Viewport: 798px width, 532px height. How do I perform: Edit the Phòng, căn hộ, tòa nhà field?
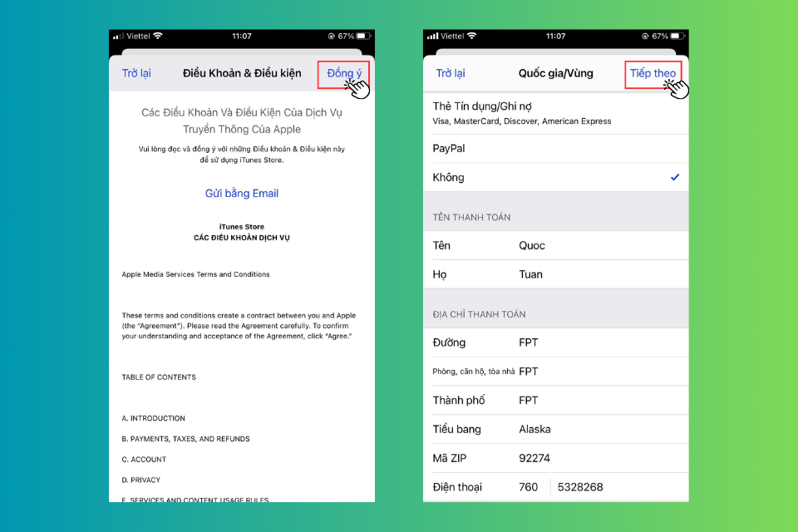556,372
